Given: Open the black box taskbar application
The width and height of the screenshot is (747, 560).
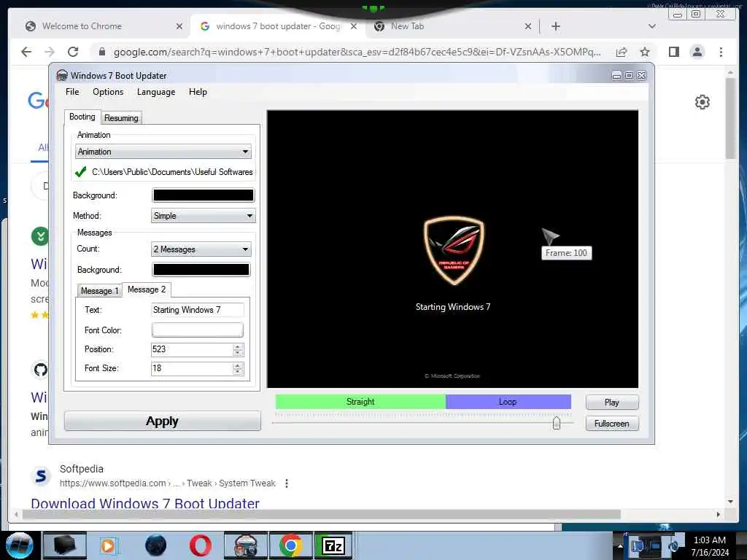Looking at the screenshot, I should 64,545.
